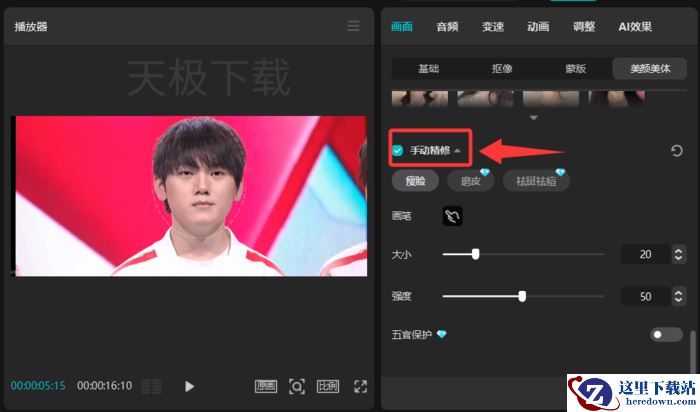Select the 基础 sub-tab
Image resolution: width=700 pixels, height=412 pixels.
coord(429,69)
